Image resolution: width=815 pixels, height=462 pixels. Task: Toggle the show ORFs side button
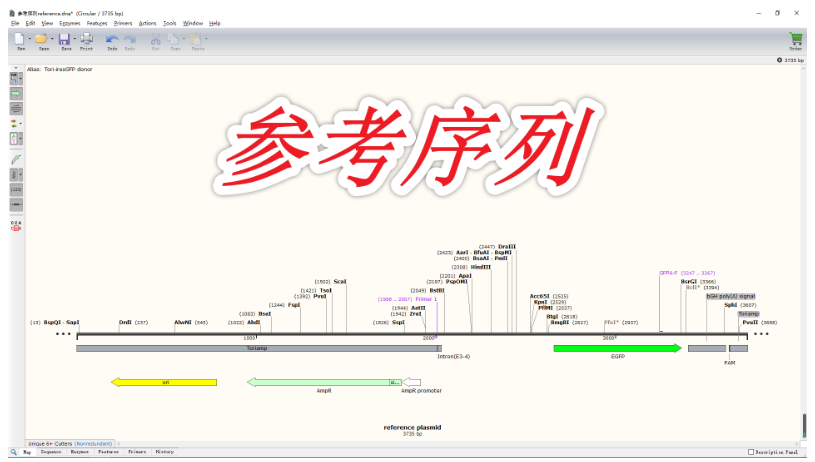[x=14, y=124]
